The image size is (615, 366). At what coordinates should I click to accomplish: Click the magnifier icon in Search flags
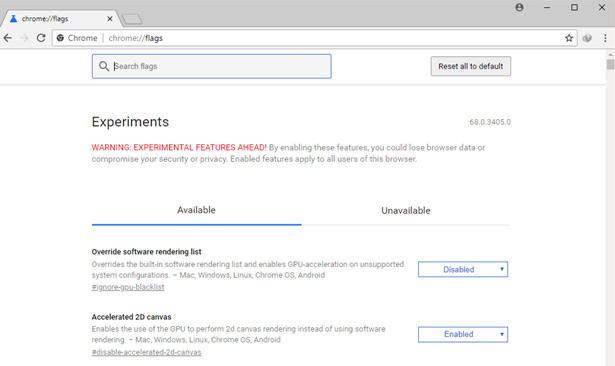point(104,66)
